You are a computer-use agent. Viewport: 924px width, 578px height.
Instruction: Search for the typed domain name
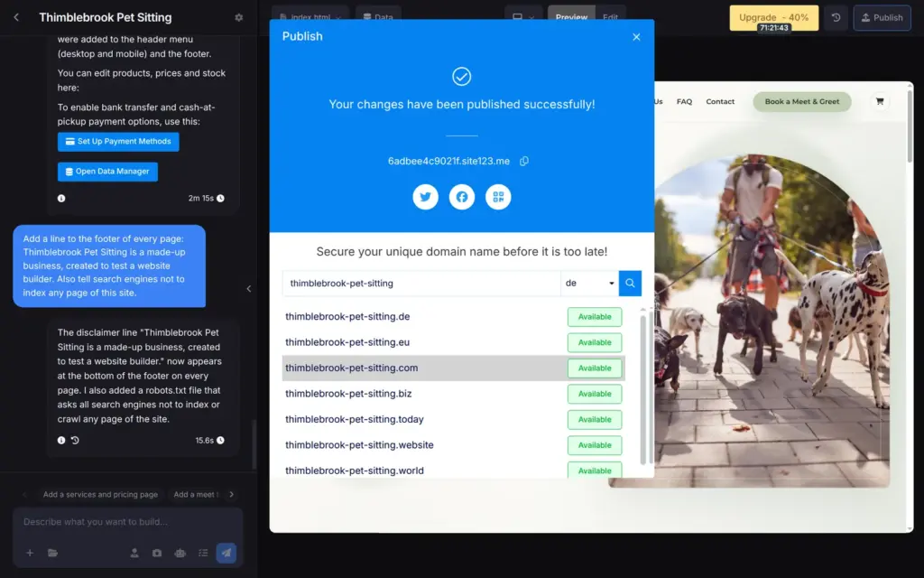click(630, 283)
